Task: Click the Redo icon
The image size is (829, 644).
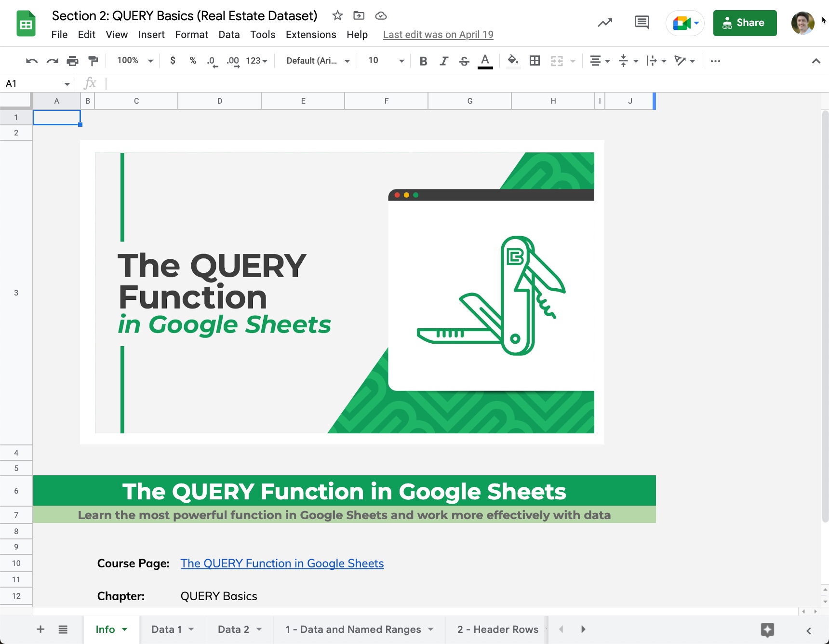Action: tap(52, 61)
